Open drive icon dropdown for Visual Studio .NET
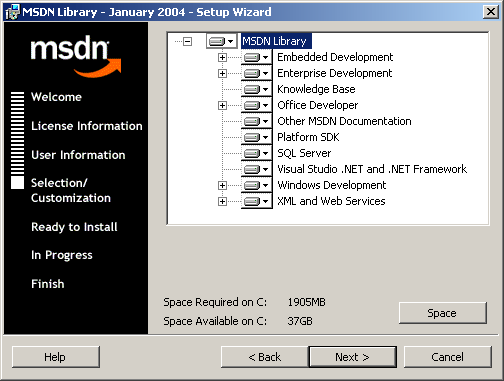Image resolution: width=504 pixels, height=381 pixels. coord(256,169)
